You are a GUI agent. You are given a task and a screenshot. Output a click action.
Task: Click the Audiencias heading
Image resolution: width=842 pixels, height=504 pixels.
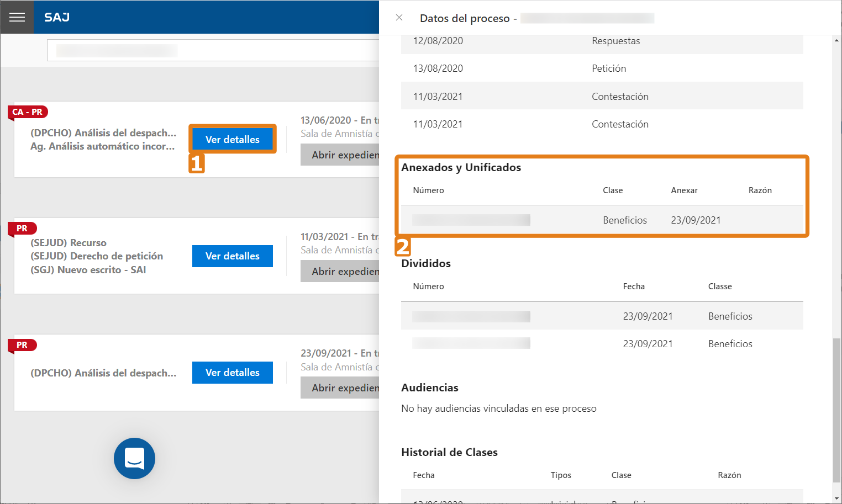coord(430,388)
